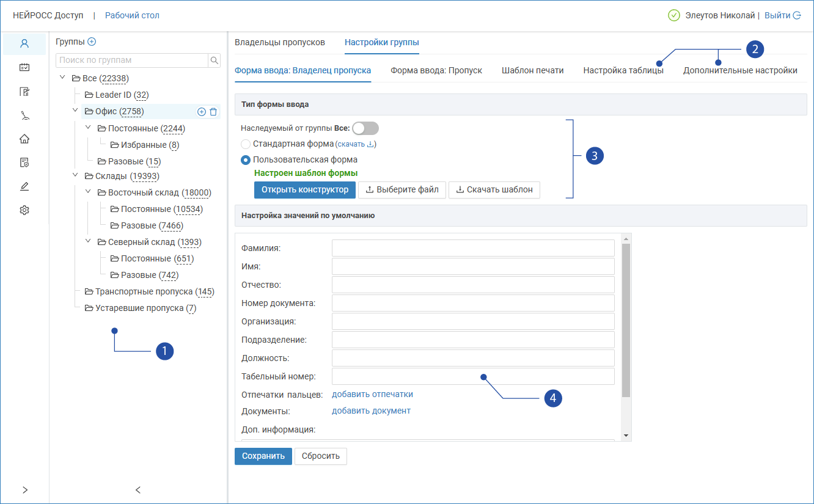This screenshot has width=814, height=504.
Task: Add subgroup to Офис using plus icon
Action: click(201, 112)
